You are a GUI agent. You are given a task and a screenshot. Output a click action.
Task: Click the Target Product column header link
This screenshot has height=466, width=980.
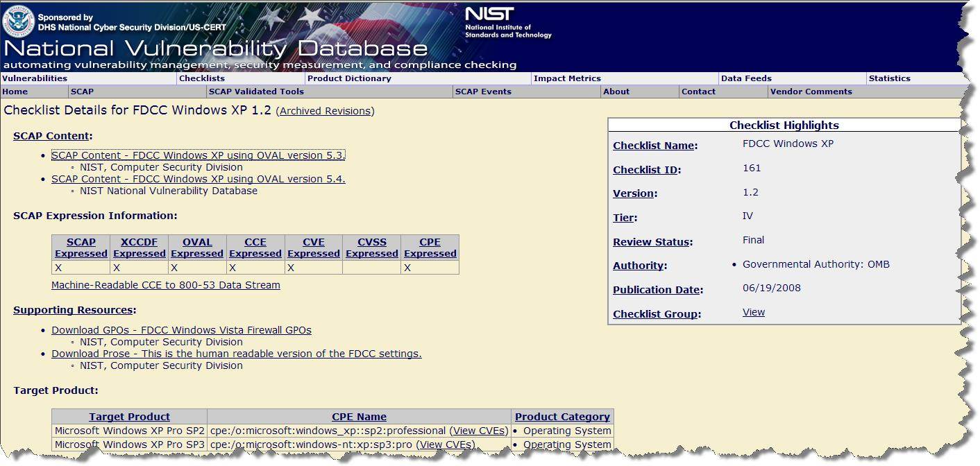(x=129, y=417)
